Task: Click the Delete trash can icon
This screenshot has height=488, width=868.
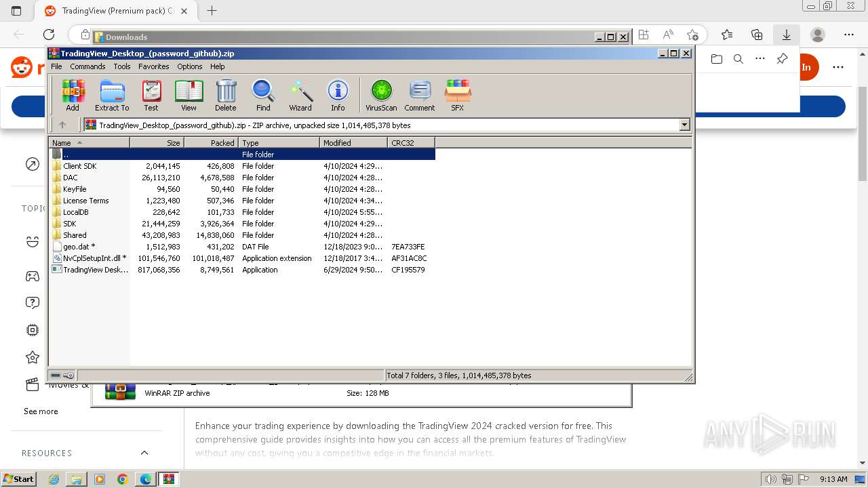Action: pyautogui.click(x=226, y=96)
